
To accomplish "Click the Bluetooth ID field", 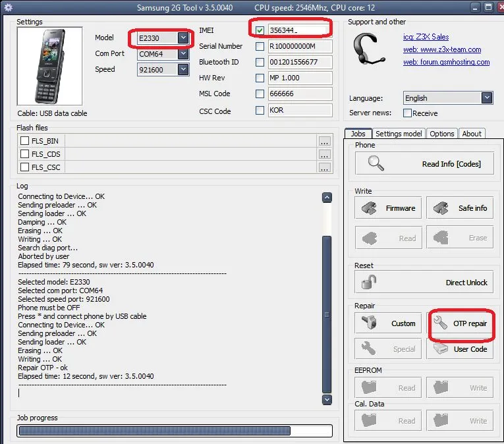I will tap(300, 62).
